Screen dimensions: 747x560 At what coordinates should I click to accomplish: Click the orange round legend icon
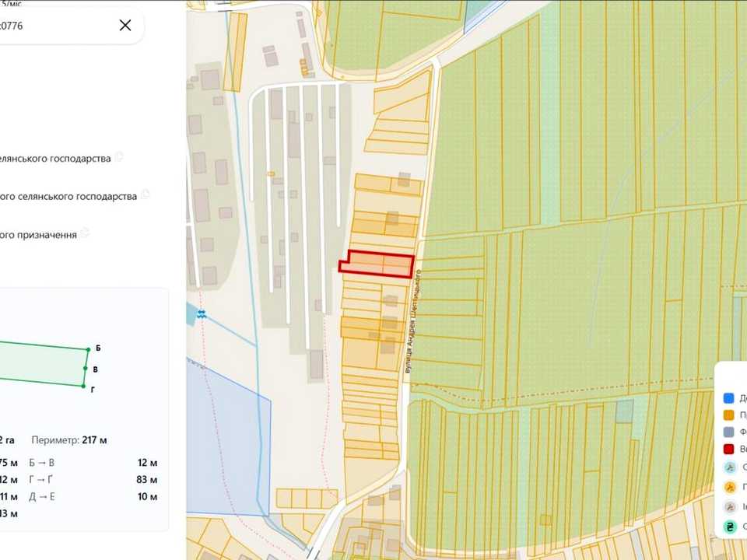click(730, 487)
